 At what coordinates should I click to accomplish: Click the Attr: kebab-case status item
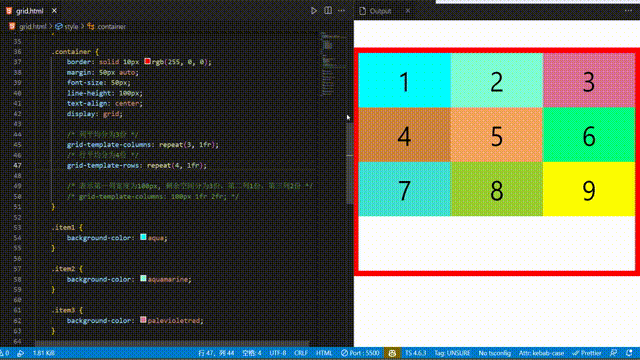[x=541, y=353]
